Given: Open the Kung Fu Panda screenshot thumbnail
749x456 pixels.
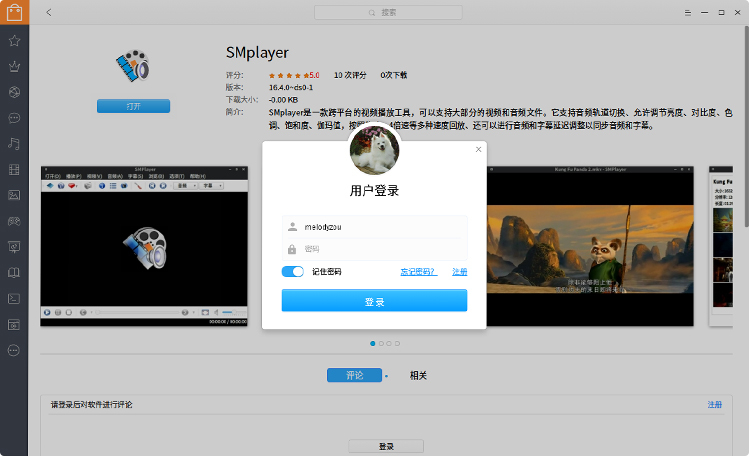Looking at the screenshot, I should [x=590, y=246].
